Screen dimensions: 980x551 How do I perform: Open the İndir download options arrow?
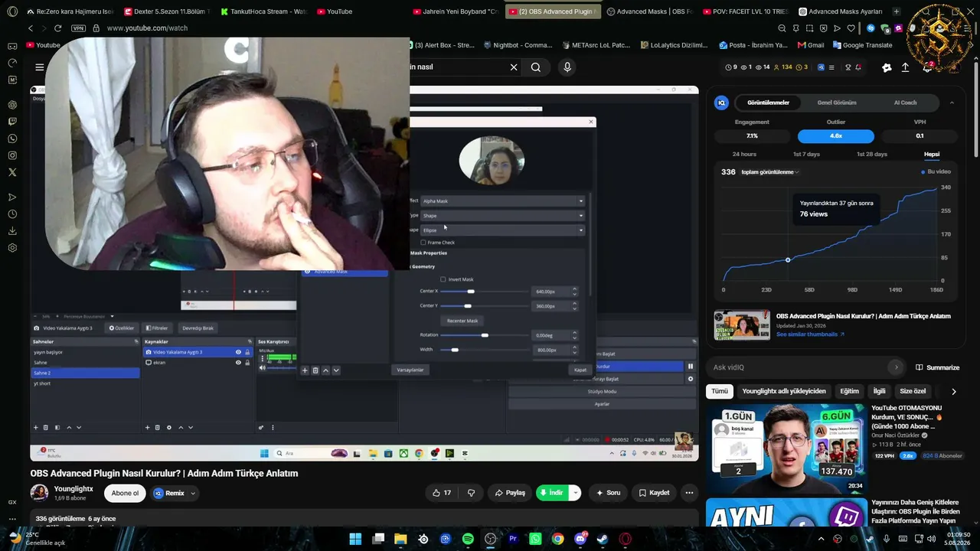(575, 493)
